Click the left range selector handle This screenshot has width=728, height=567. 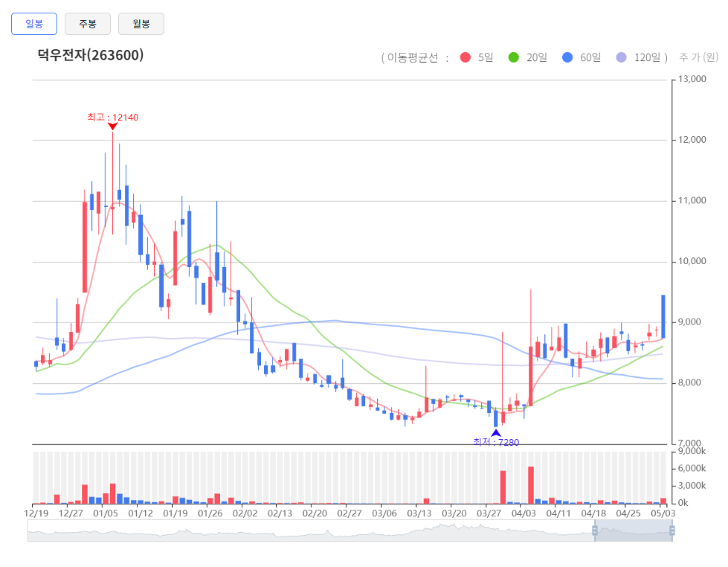point(595,531)
